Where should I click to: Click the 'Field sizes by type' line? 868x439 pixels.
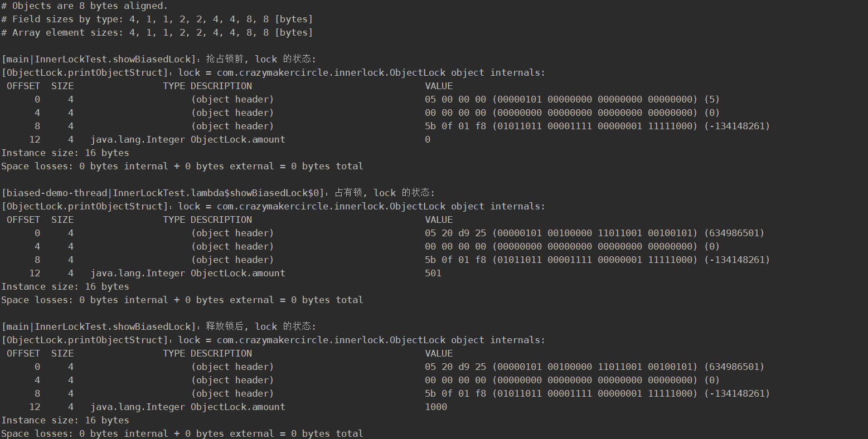tap(156, 19)
